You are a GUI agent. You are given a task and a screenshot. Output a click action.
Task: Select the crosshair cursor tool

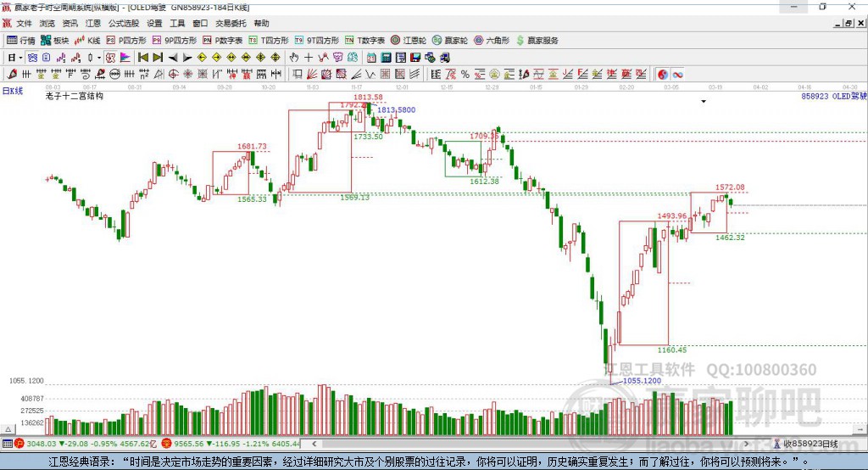[x=309, y=57]
